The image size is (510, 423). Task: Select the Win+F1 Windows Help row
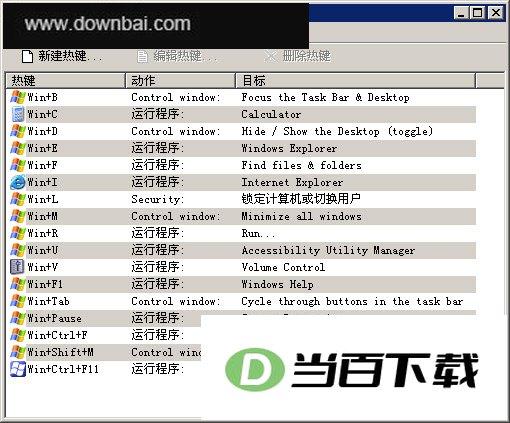(243, 284)
